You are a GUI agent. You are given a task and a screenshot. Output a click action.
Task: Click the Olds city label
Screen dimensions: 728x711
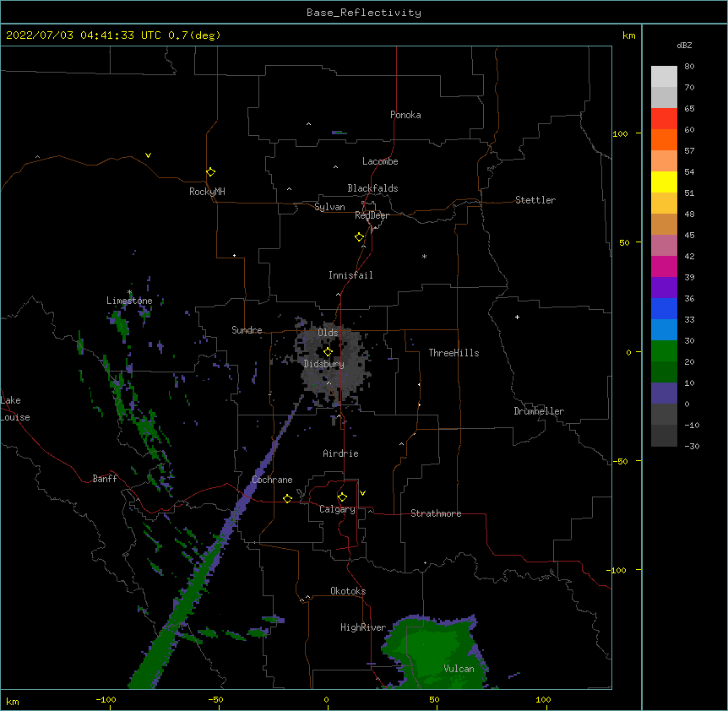pos(328,333)
